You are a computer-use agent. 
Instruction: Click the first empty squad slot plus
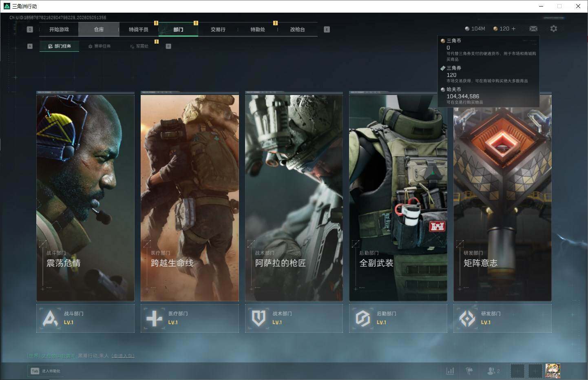[517, 371]
